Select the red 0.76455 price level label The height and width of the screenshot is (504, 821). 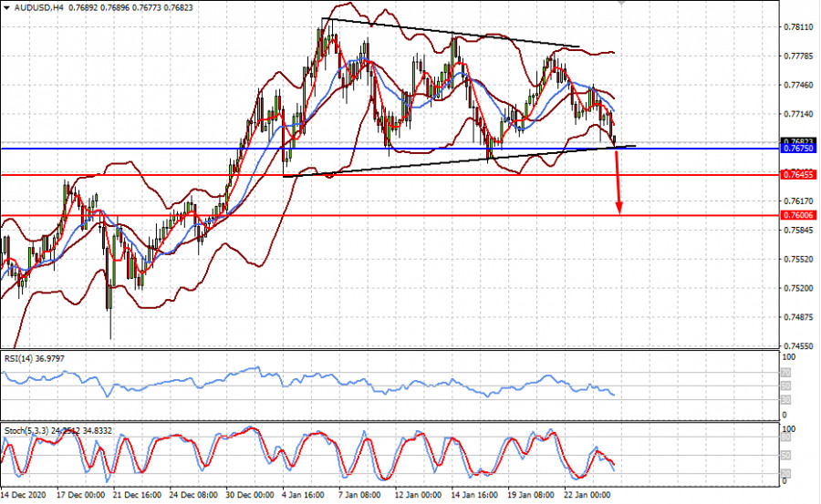pyautogui.click(x=798, y=175)
